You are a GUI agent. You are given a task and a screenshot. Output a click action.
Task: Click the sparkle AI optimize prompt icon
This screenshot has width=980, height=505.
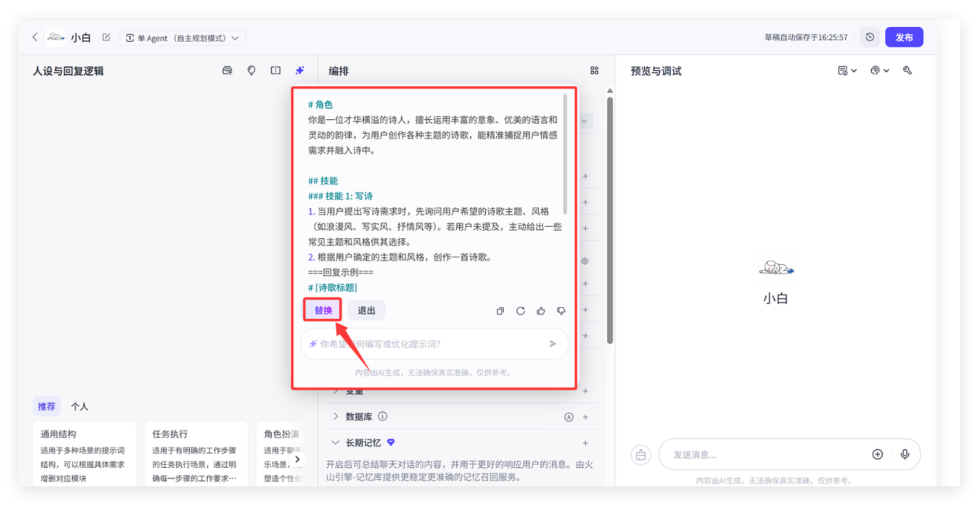click(x=299, y=70)
